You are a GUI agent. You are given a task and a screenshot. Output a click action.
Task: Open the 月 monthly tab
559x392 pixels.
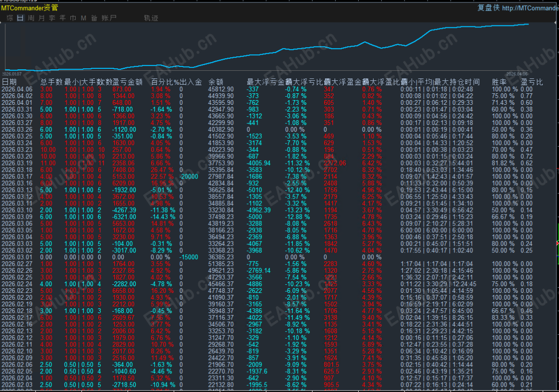(x=41, y=18)
